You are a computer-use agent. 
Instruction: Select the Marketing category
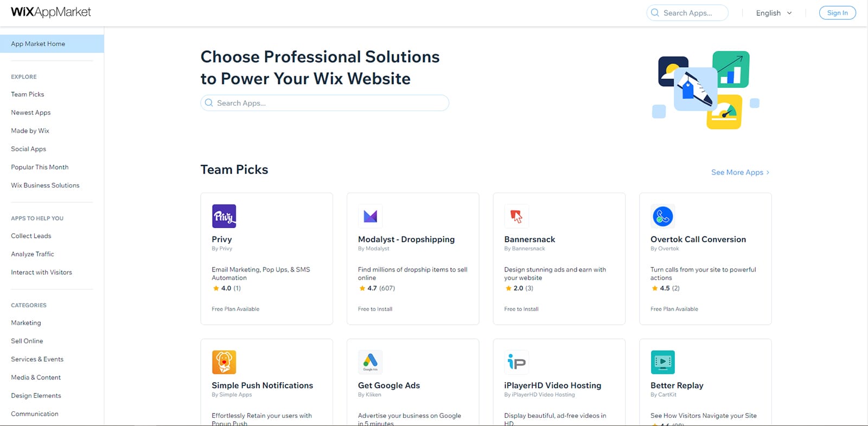tap(26, 323)
